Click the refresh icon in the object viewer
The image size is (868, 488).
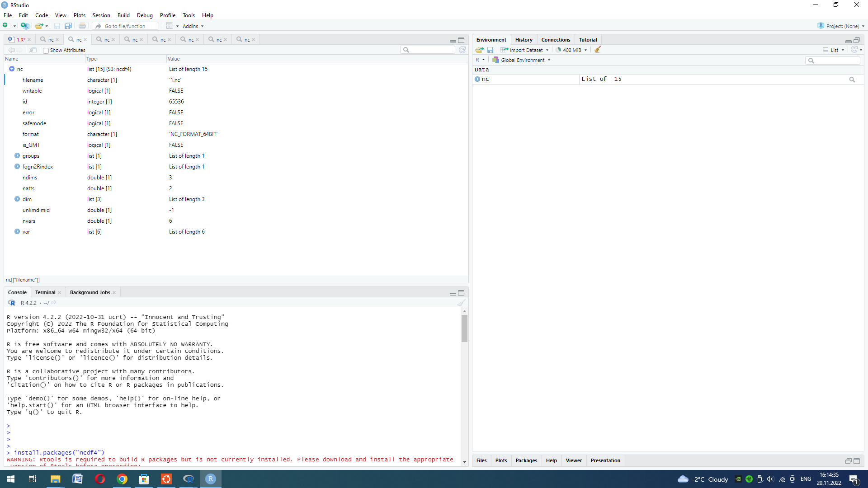(462, 50)
